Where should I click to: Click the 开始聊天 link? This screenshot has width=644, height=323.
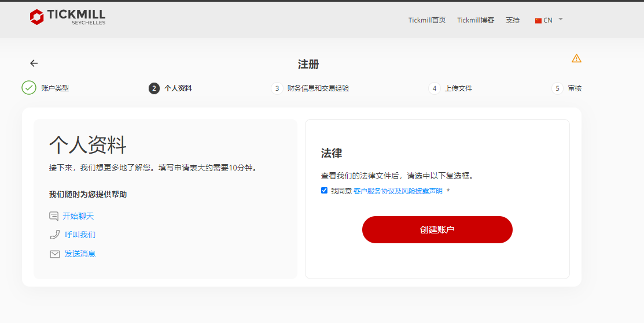[78, 216]
